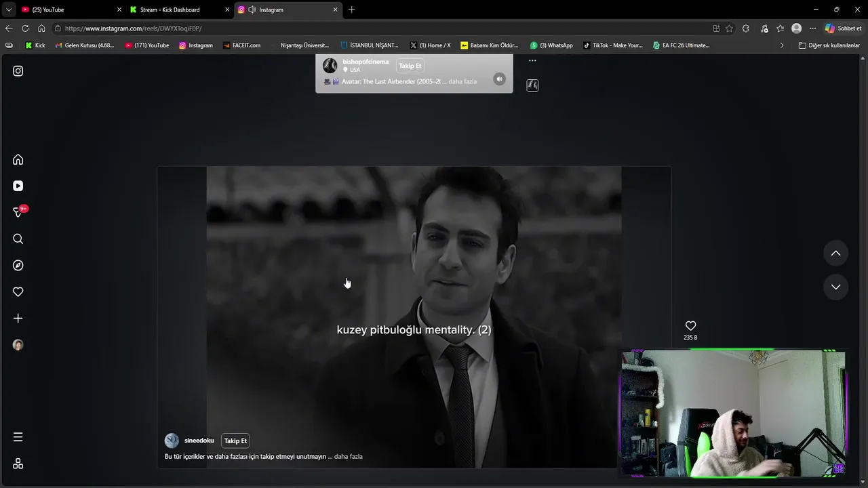Open Gelen Kutusu Gmail bookmark

coord(85,45)
